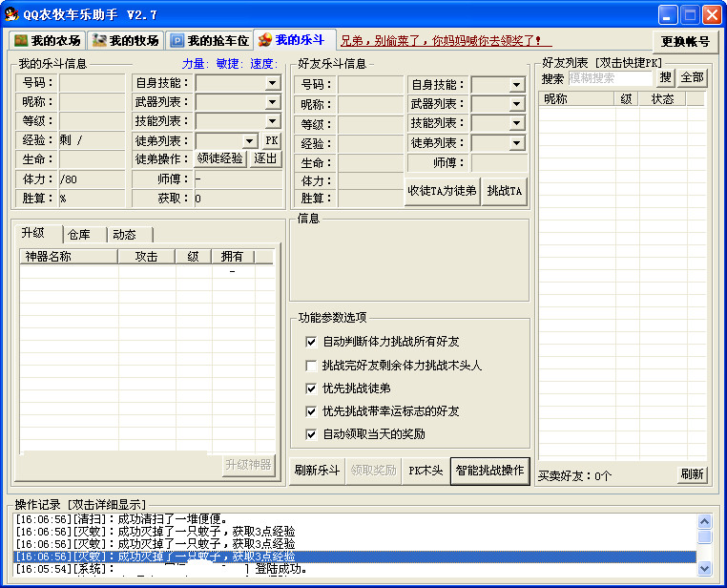Screen dimensions: 727x588
Task: Open the red 兄弟，别偷菜了 prize link
Action: pos(446,41)
